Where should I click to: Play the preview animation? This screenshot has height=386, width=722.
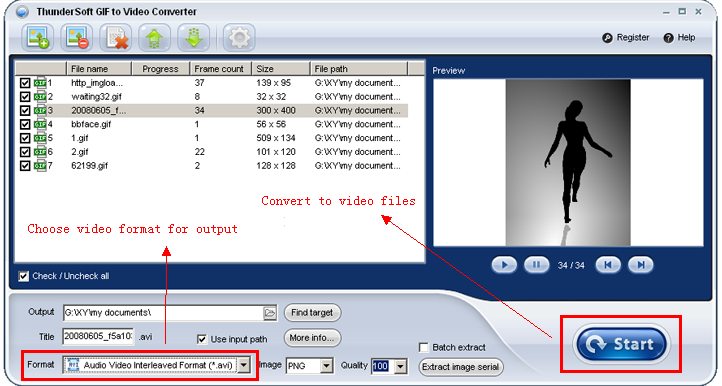pos(504,265)
